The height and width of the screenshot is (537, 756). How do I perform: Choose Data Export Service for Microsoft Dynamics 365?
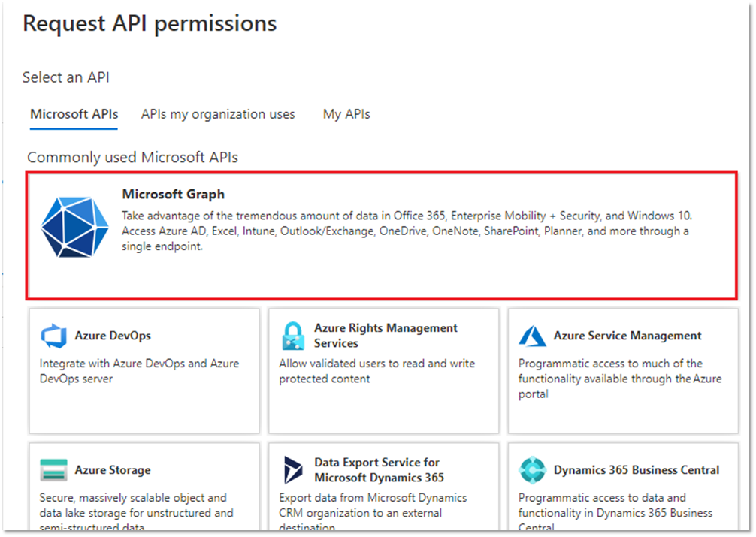coord(380,470)
